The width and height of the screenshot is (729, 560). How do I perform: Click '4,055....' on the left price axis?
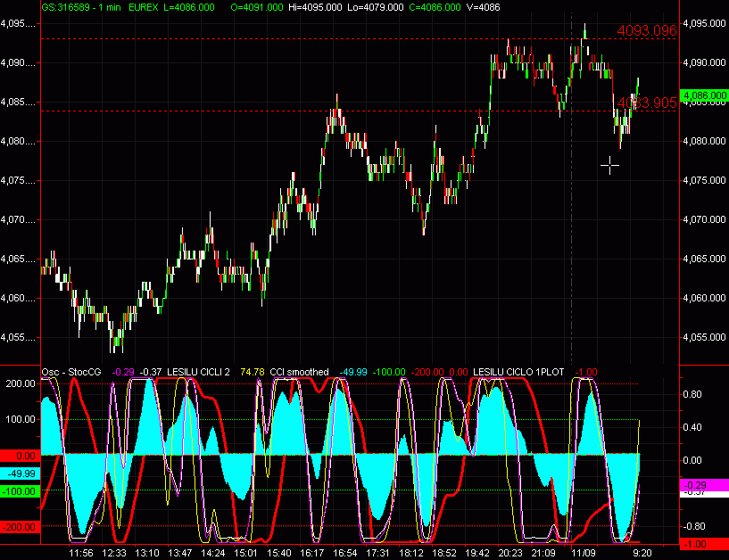coord(18,338)
